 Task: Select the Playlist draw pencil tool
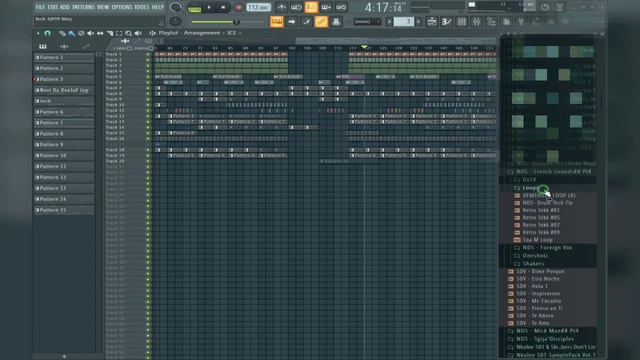(62, 33)
